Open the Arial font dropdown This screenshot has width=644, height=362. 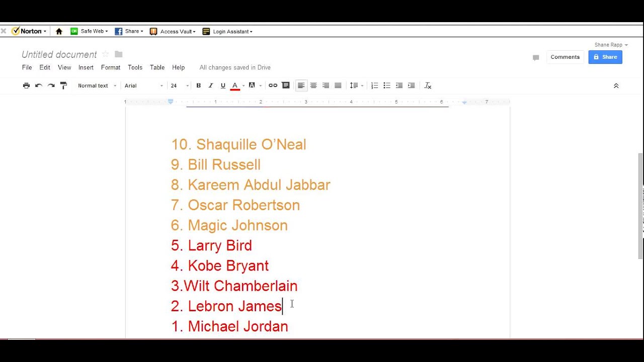coord(144,85)
